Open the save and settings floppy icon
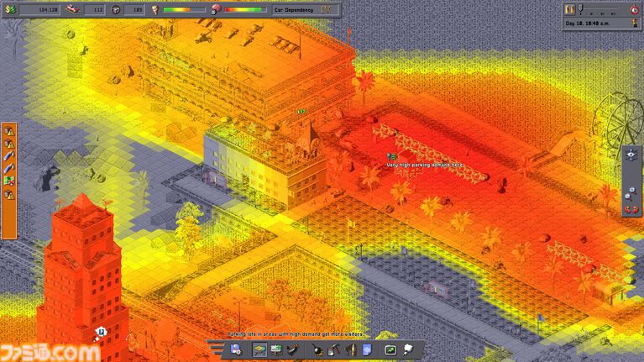Viewport: 644px width, 362px height. (236, 350)
